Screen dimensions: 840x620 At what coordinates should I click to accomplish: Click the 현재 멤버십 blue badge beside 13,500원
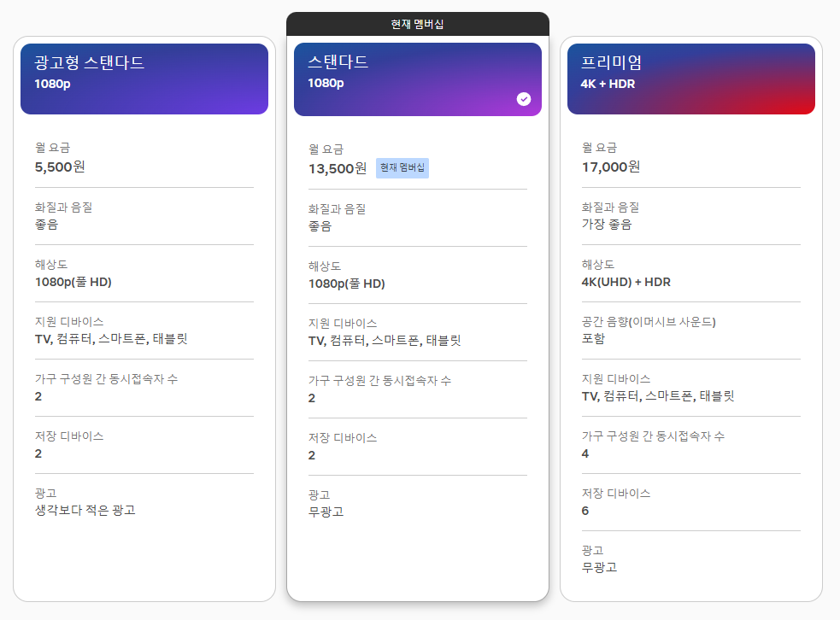402,168
